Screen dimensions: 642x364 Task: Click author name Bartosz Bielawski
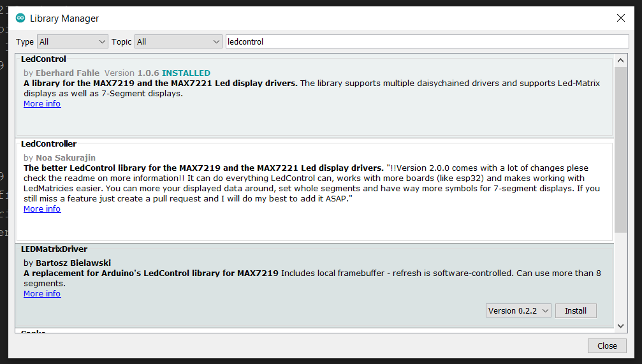pyautogui.click(x=73, y=263)
